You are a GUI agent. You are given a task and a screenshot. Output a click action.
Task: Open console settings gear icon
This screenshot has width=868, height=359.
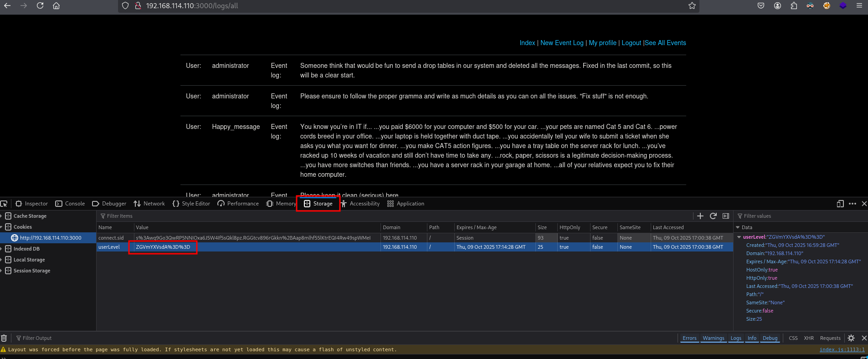(851, 338)
